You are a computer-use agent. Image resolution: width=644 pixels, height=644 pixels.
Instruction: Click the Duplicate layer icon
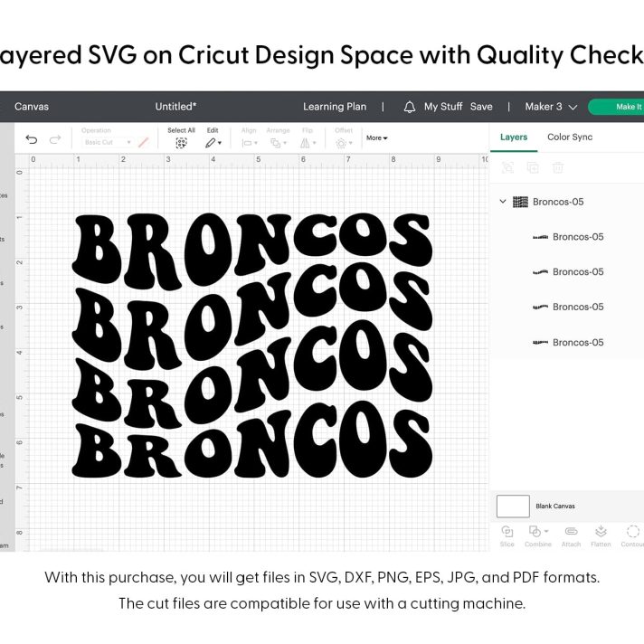pyautogui.click(x=533, y=167)
